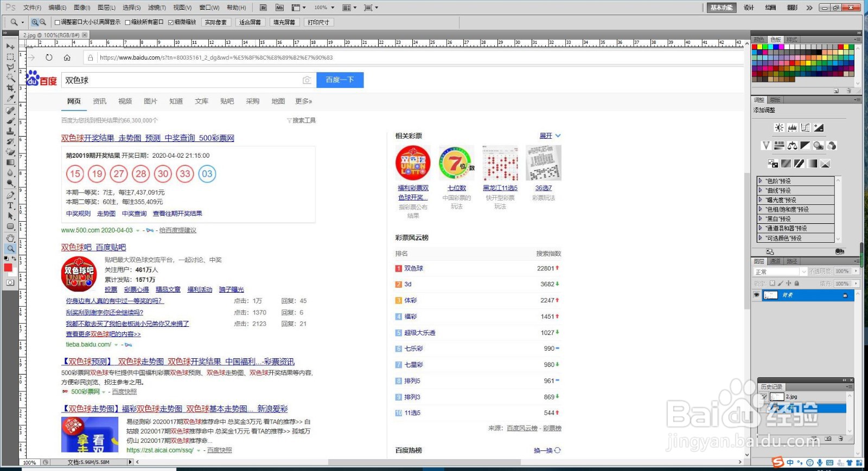Uncheck 细微缩放 checkbox
Screen dimensions: 868x471
pyautogui.click(x=171, y=22)
